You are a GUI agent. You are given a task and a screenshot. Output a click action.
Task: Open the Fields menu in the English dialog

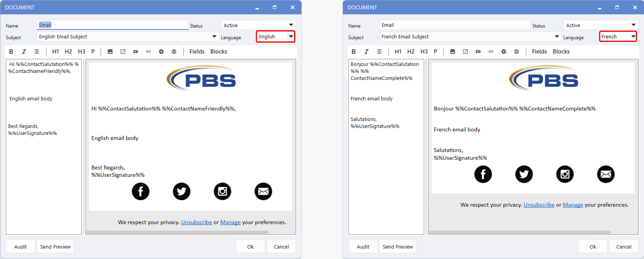(197, 52)
